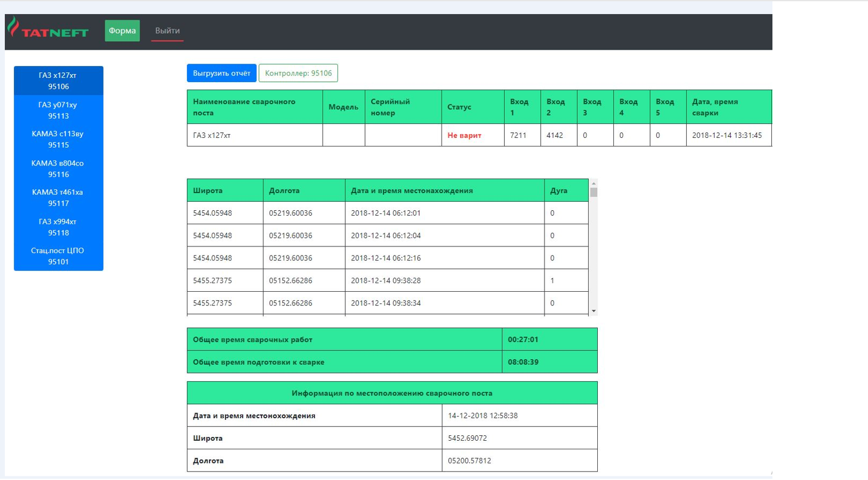Click the Вход 2 column header
868x480 pixels.
click(559, 107)
